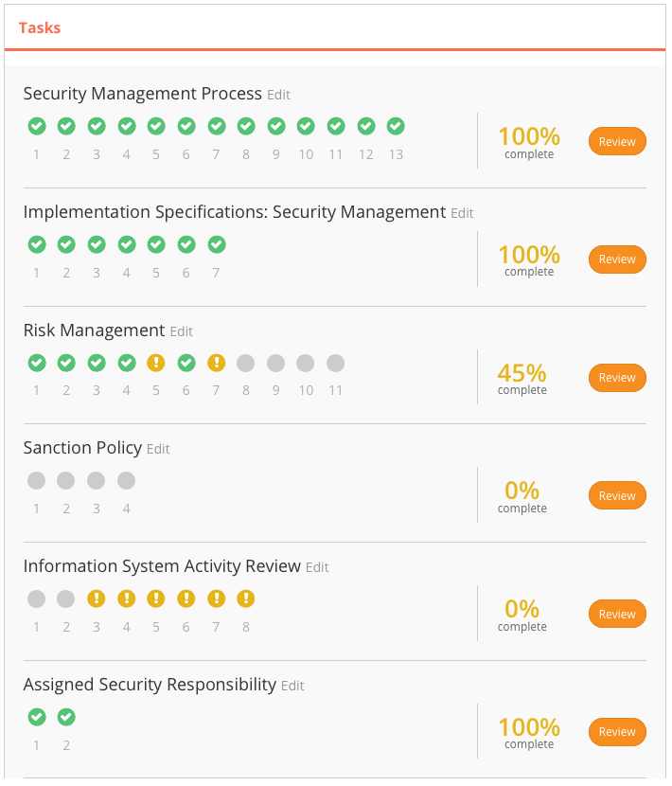Edit the Security Management Process section
The image size is (672, 786).
278,95
